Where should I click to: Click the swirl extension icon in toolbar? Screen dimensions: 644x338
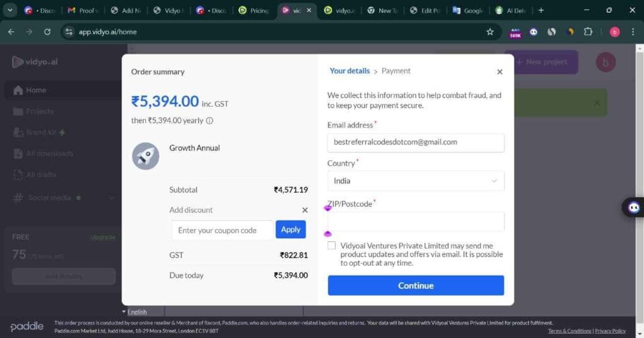[x=552, y=31]
